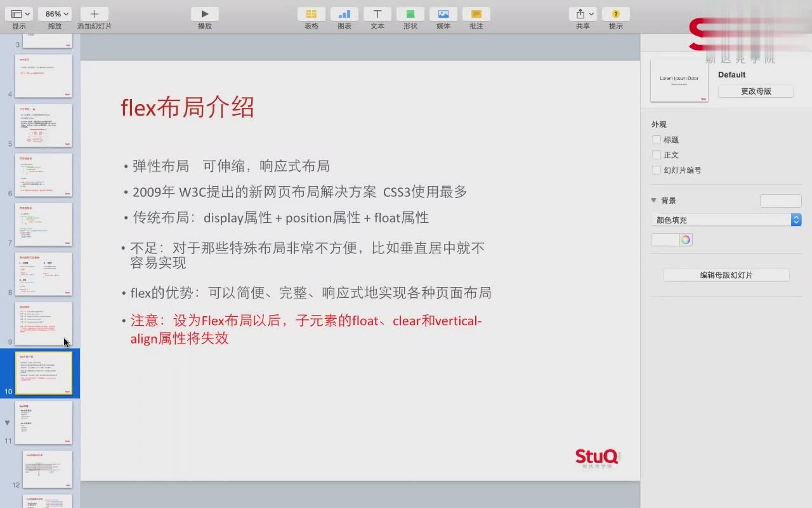This screenshot has height=508, width=812.
Task: Collapse the 背景 section triangle
Action: point(654,200)
